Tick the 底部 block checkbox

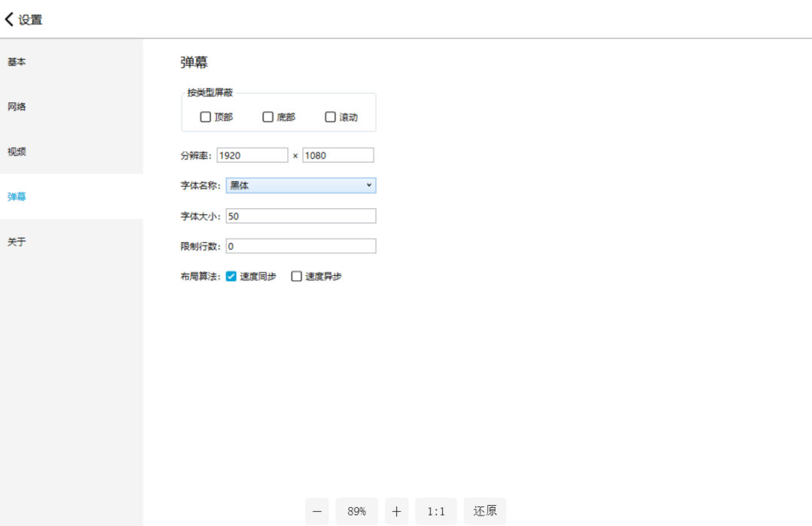pyautogui.click(x=268, y=117)
